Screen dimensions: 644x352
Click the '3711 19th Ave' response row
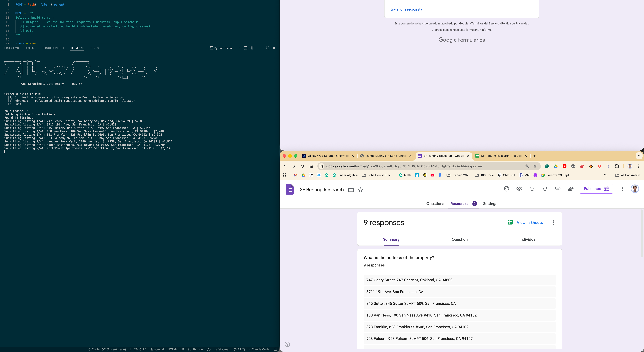459,292
